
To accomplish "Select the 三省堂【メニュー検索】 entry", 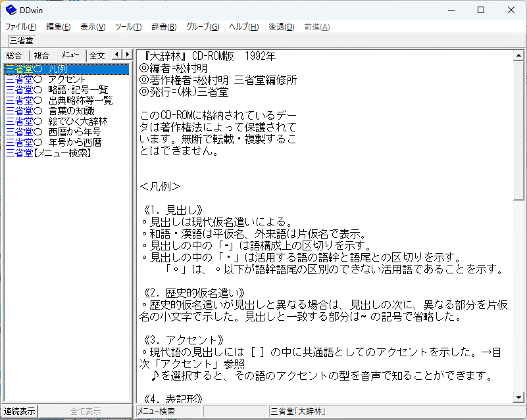I will [x=49, y=152].
